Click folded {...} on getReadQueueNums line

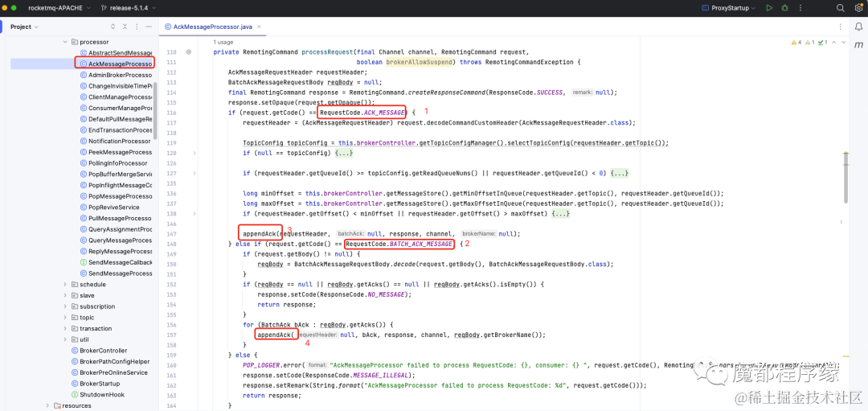(x=620, y=174)
